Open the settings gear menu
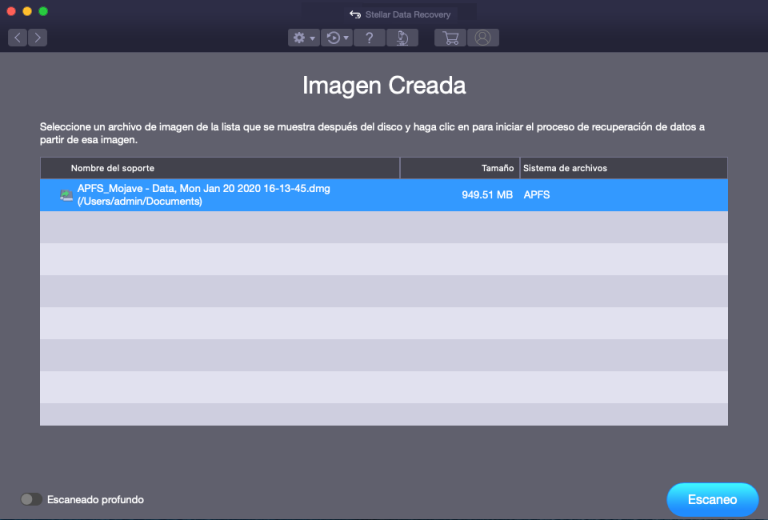 302,38
